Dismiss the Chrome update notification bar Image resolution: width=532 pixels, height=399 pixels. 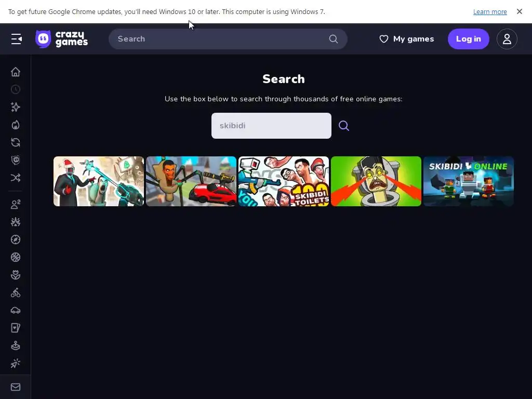pos(520,11)
